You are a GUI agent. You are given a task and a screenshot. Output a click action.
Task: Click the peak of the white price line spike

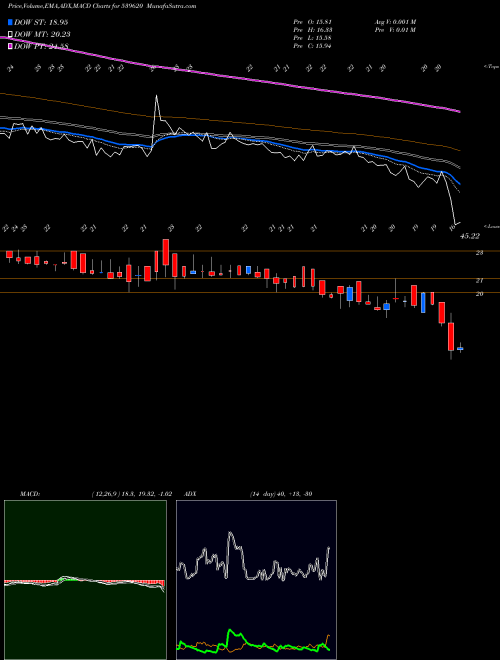(157, 96)
